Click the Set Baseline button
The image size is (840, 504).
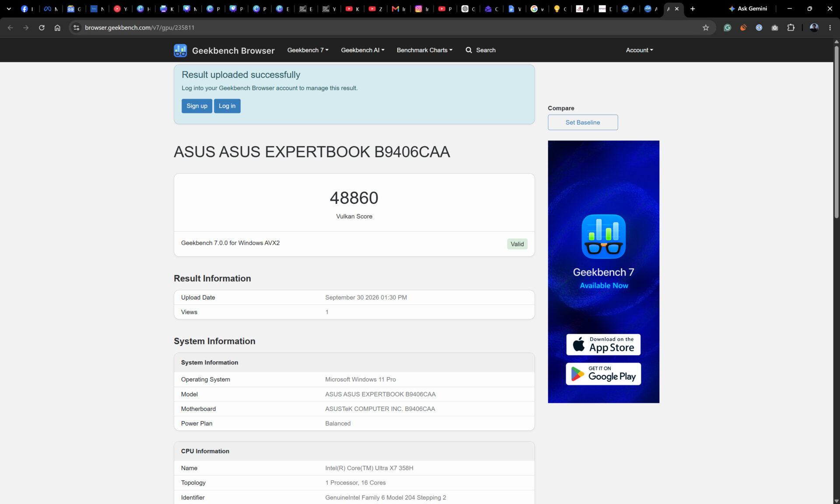point(583,122)
